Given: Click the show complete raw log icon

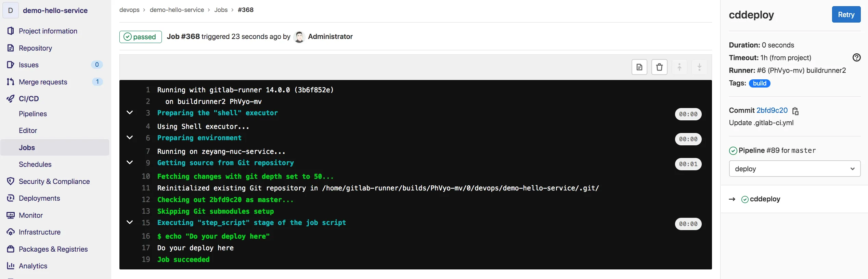Looking at the screenshot, I should click(x=639, y=67).
